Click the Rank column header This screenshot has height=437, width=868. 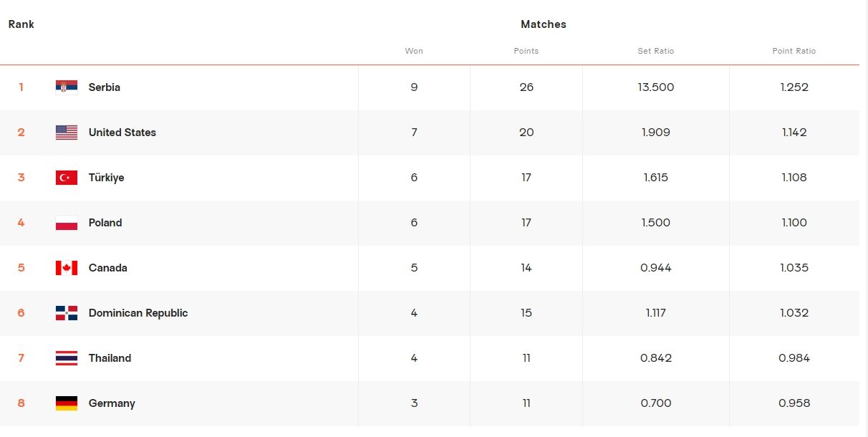(21, 24)
